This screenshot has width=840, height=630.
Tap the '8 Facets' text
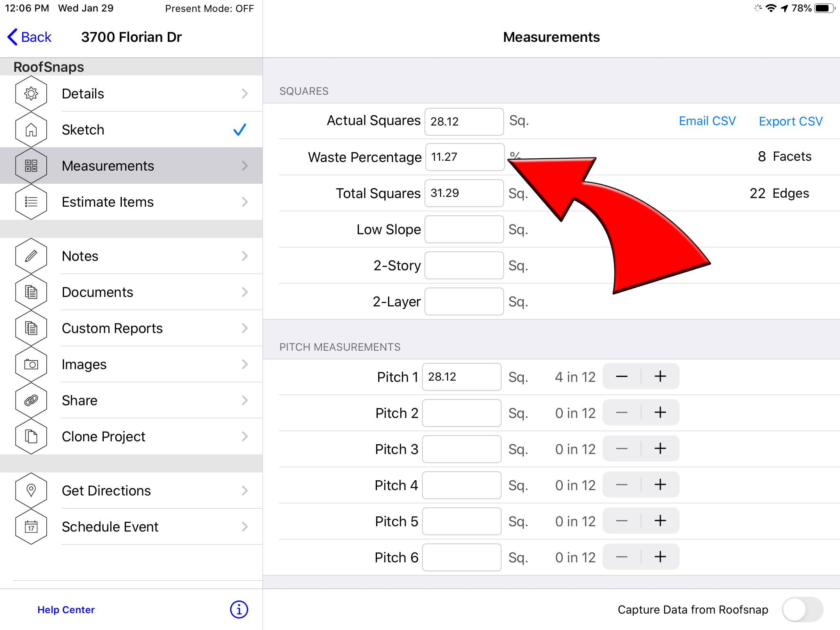[784, 156]
